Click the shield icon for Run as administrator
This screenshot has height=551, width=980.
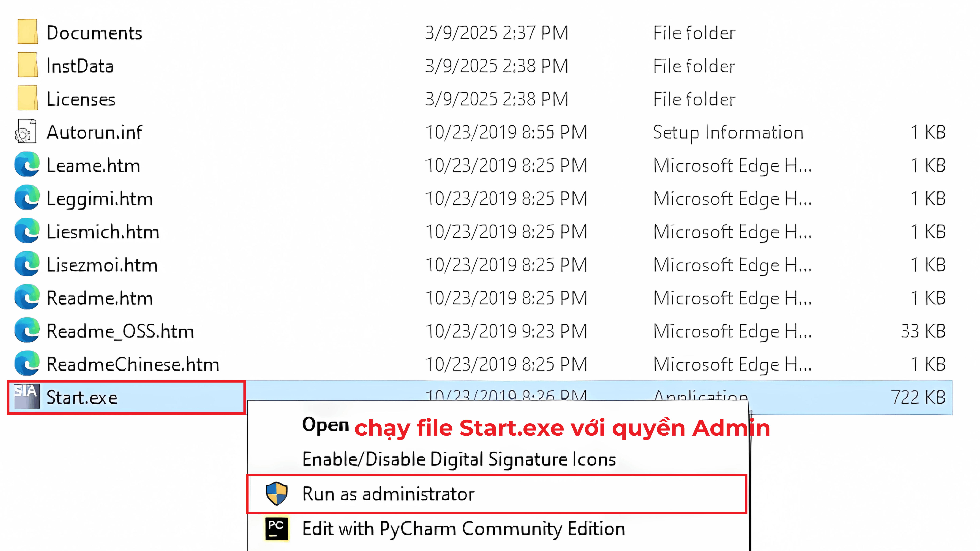[x=277, y=494]
